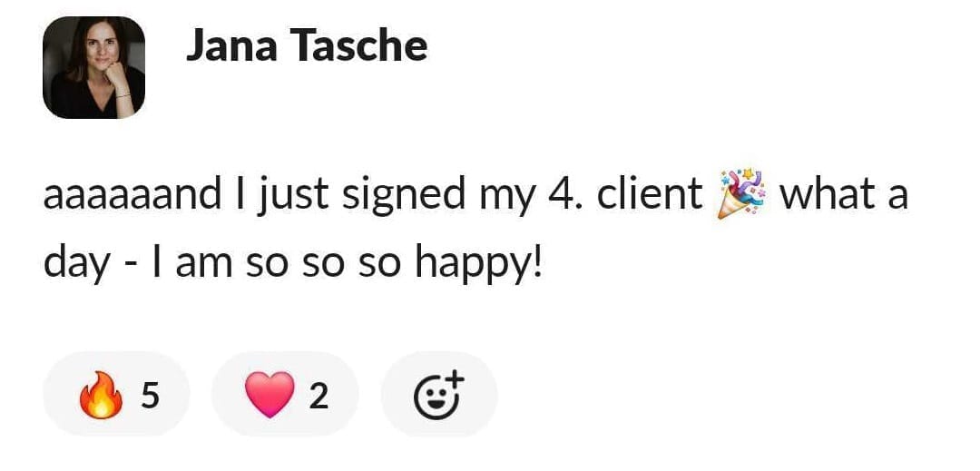
Task: Click the Jana Tasche sender name
Action: 306,44
